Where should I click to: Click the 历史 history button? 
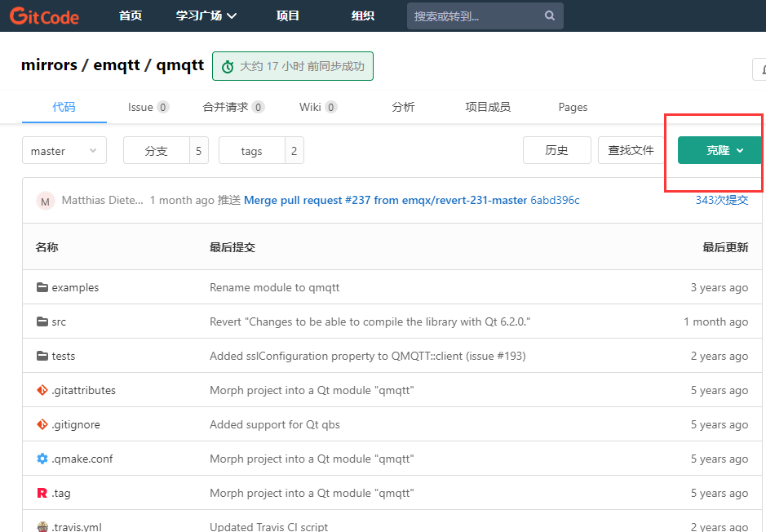556,150
